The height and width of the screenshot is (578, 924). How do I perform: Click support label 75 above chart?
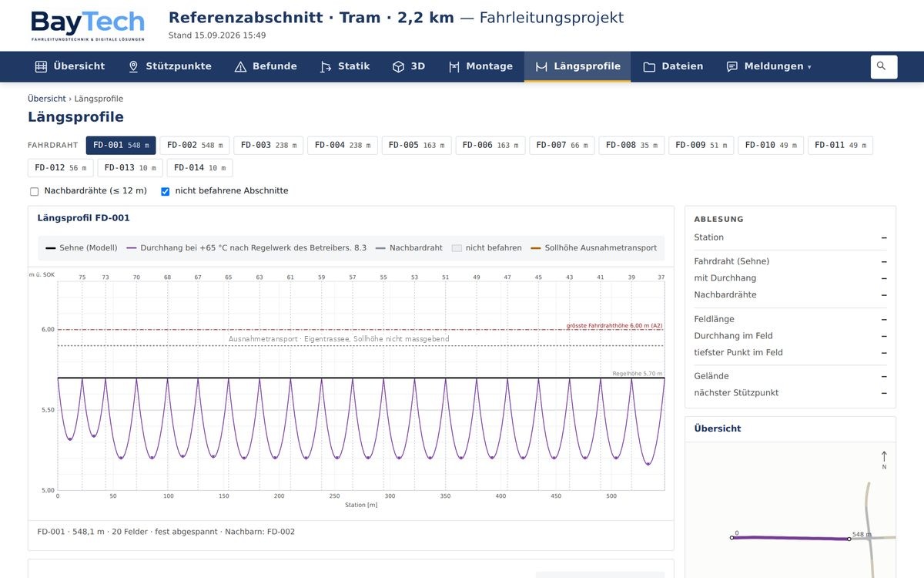click(x=82, y=277)
